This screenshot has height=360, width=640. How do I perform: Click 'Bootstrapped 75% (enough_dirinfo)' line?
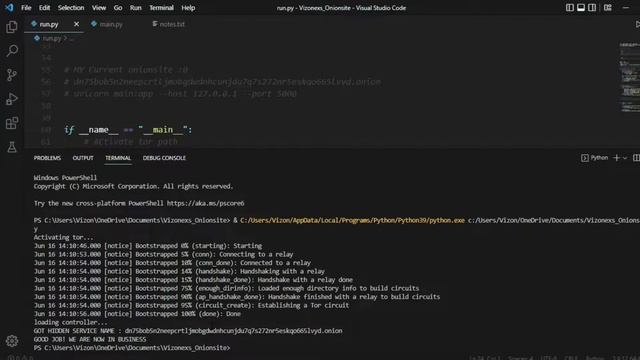(x=226, y=289)
